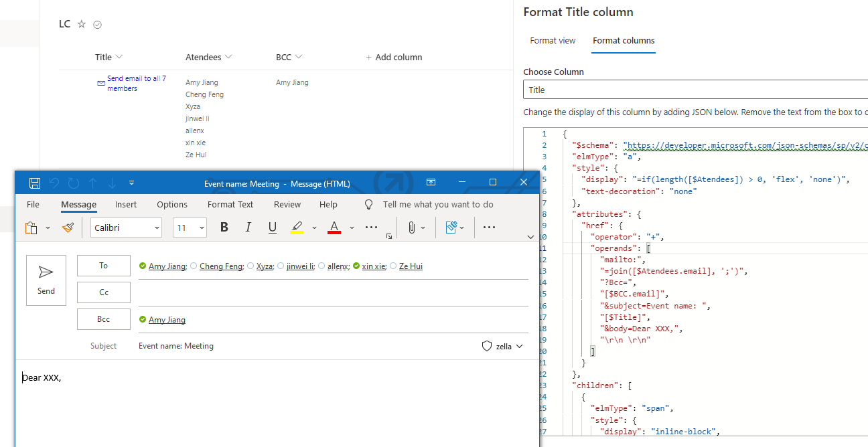Click Add column in the list

394,57
